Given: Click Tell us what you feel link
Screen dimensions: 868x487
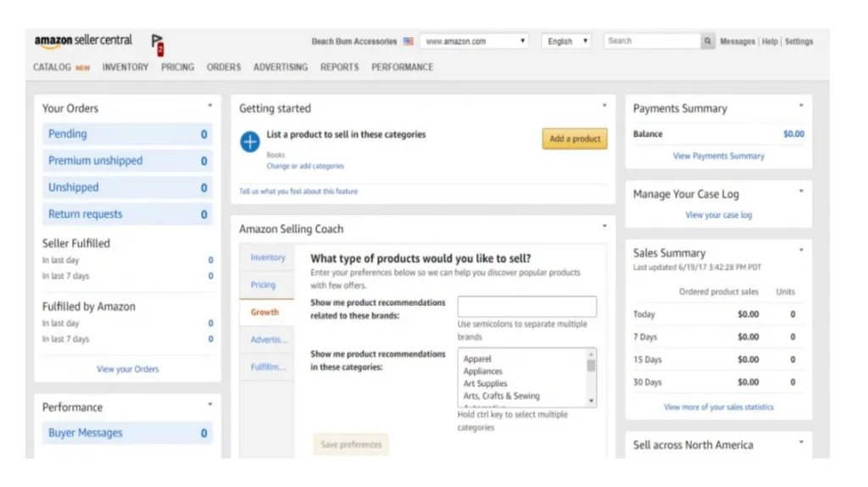Looking at the screenshot, I should pos(298,191).
